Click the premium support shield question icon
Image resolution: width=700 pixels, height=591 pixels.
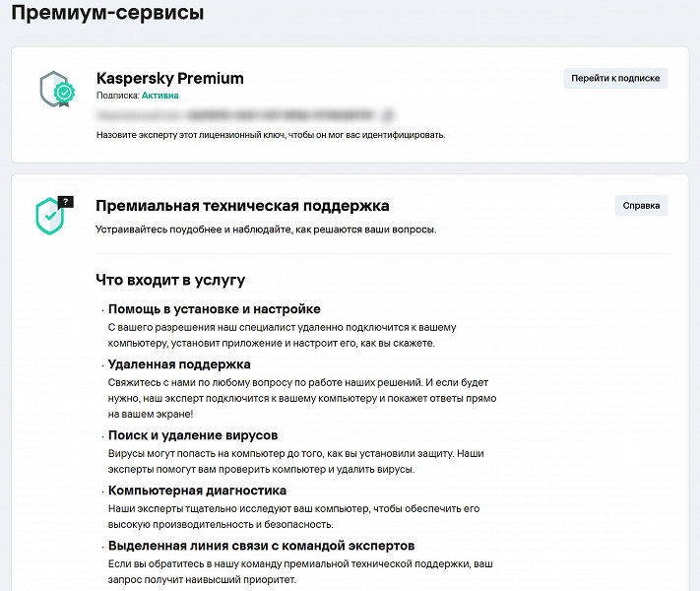pos(54,216)
